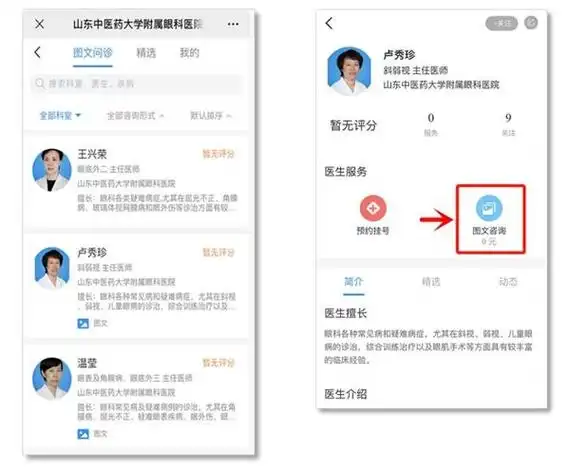
Task: Go back from 卢秀珍 profile page
Action: 329,23
